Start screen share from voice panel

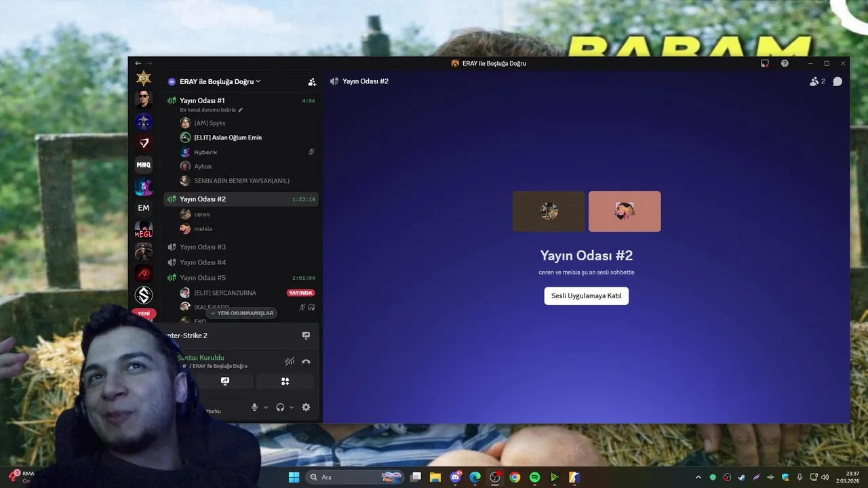click(225, 382)
